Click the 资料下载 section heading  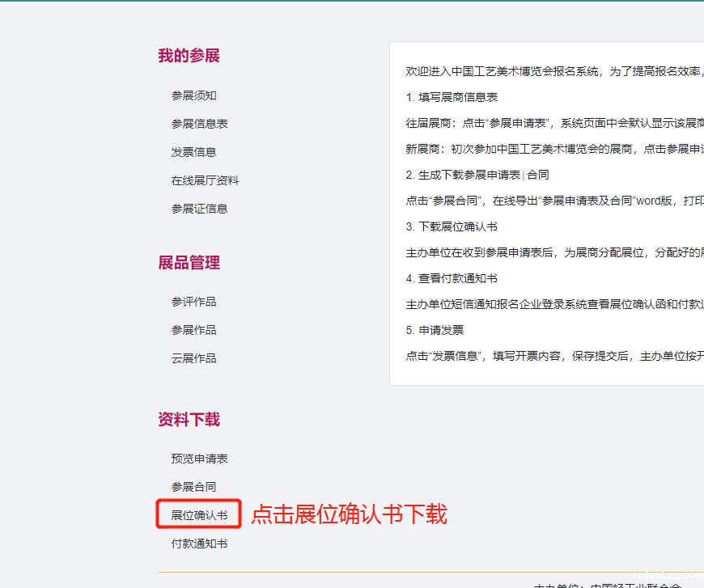[x=189, y=420]
